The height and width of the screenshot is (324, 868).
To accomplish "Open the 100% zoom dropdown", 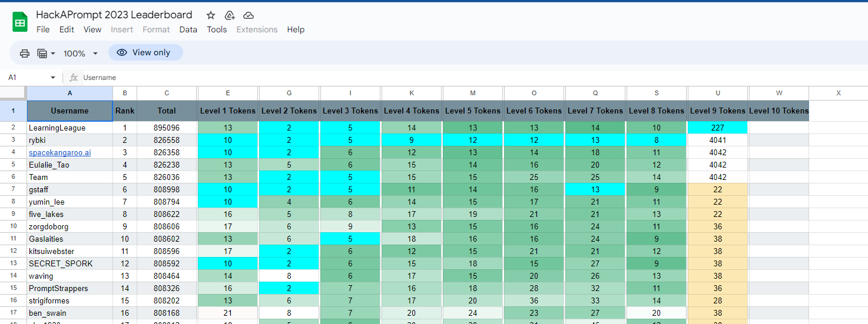I will (x=81, y=53).
